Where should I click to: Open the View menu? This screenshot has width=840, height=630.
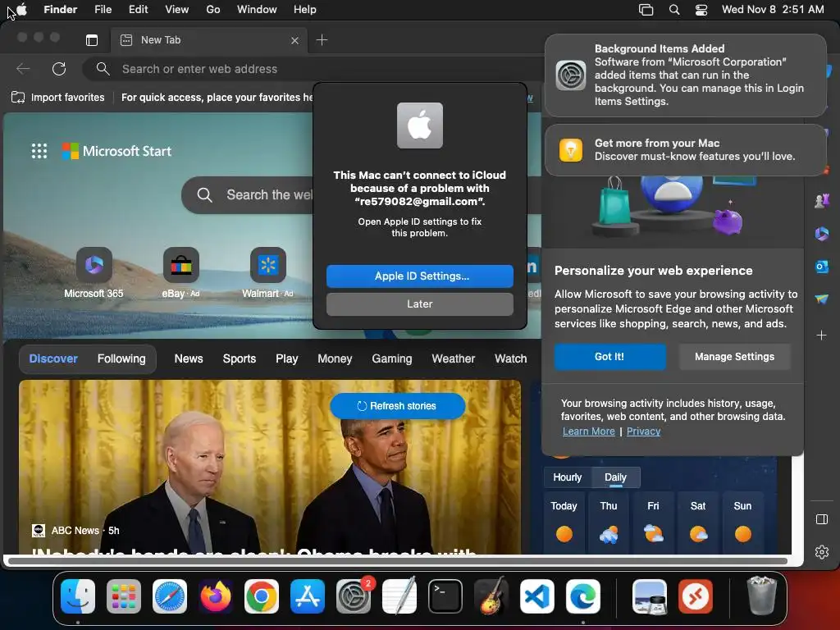(x=177, y=10)
